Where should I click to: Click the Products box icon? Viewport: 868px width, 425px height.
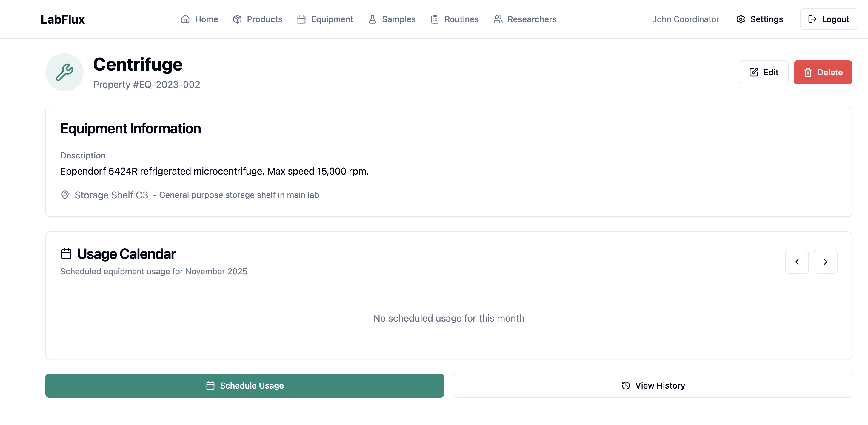237,19
